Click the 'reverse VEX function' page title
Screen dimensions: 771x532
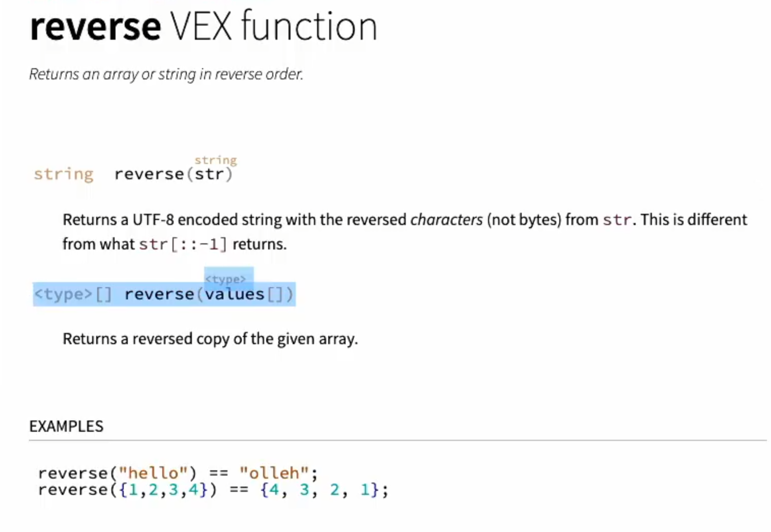click(204, 26)
